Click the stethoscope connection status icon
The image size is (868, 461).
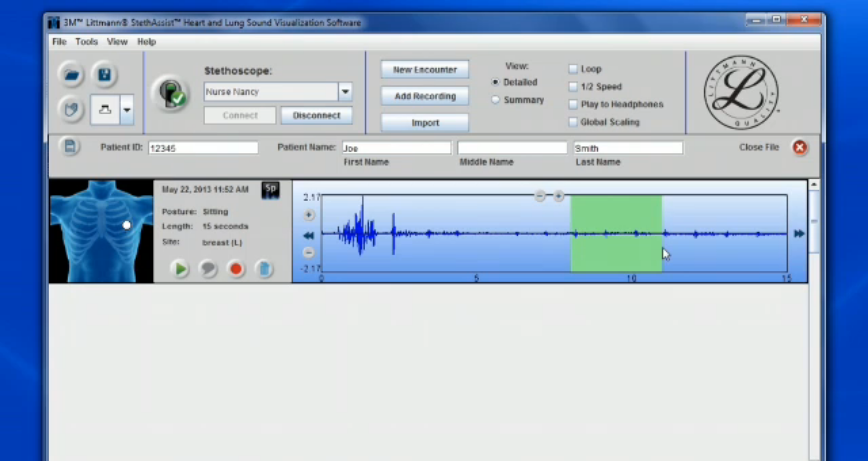point(171,94)
